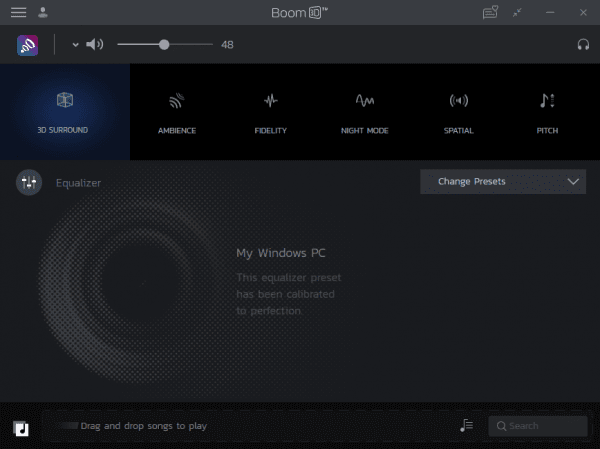The height and width of the screenshot is (449, 600).
Task: Toggle the Spatial effect
Action: (x=458, y=113)
